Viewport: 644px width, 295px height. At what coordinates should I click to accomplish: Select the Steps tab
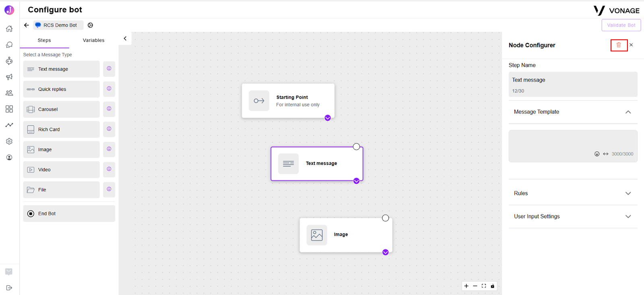(x=44, y=40)
